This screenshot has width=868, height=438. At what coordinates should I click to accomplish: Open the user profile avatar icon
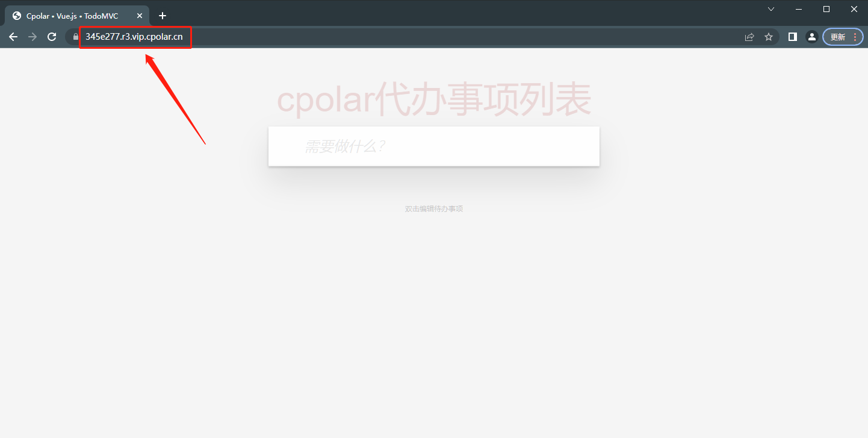tap(812, 37)
